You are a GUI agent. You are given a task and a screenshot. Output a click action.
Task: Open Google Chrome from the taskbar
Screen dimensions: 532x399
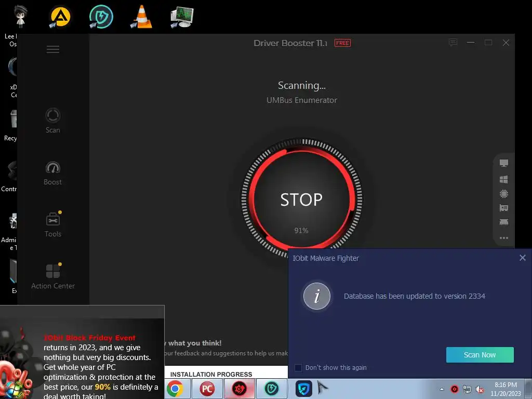tap(175, 389)
